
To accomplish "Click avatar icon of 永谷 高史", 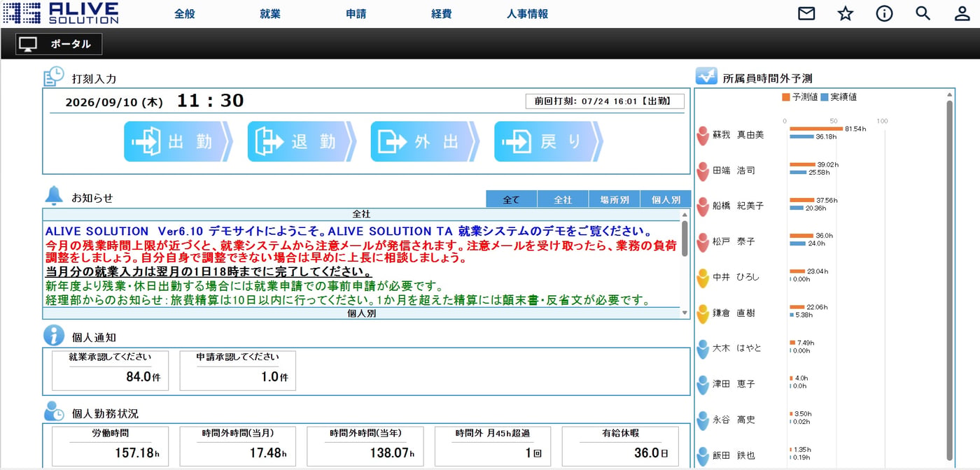I will [x=703, y=420].
